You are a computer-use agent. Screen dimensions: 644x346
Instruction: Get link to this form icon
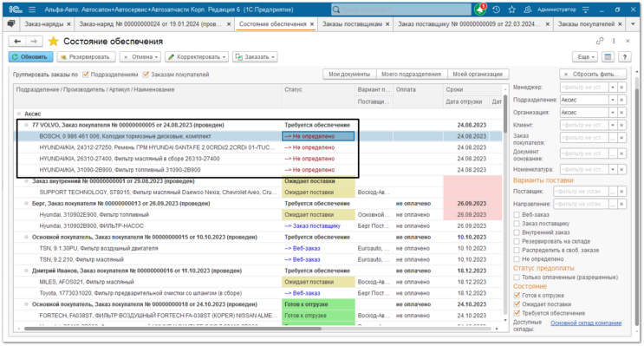[x=600, y=41]
